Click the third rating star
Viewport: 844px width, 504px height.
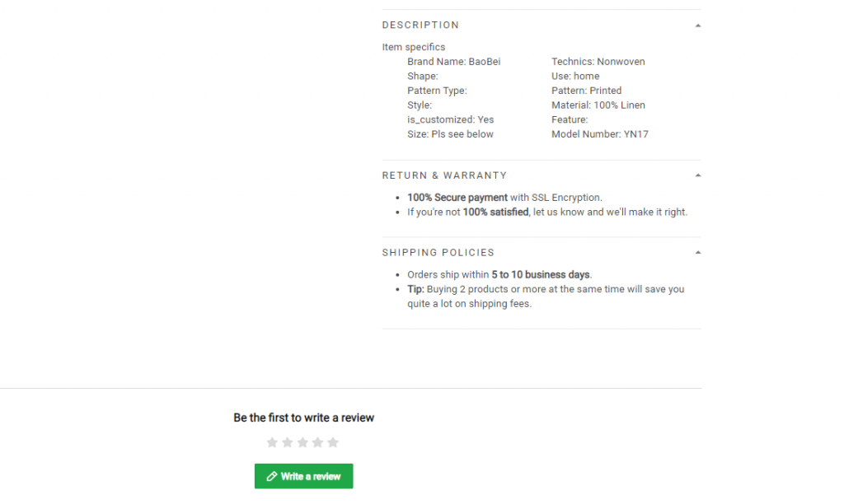point(302,442)
